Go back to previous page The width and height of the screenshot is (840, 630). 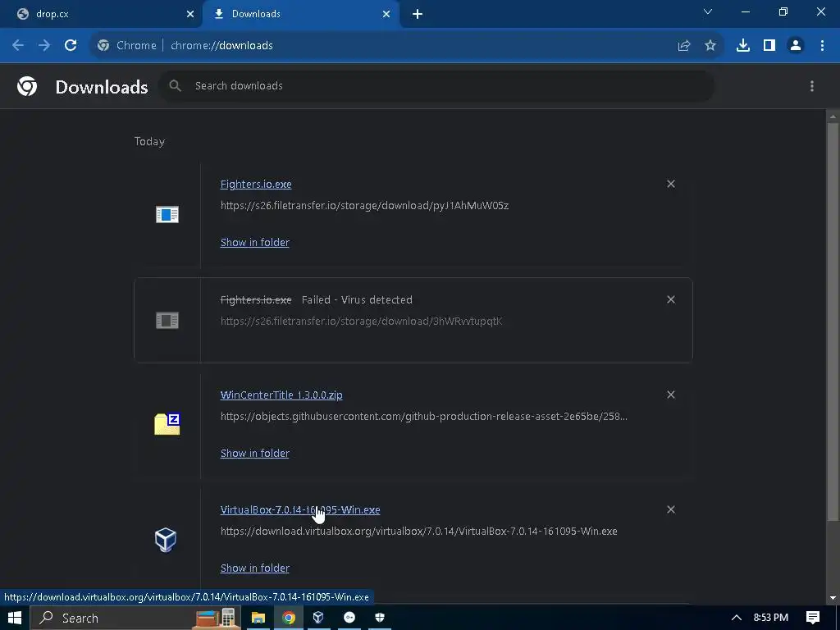[18, 46]
